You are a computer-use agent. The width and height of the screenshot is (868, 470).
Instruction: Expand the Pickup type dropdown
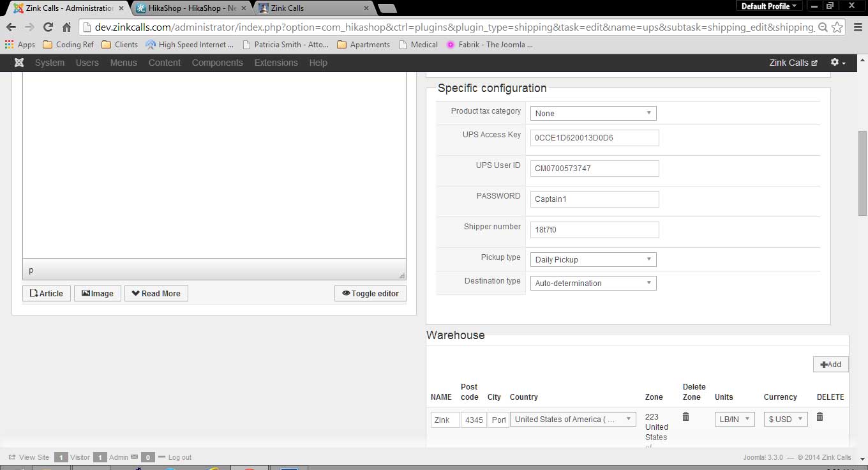point(594,259)
